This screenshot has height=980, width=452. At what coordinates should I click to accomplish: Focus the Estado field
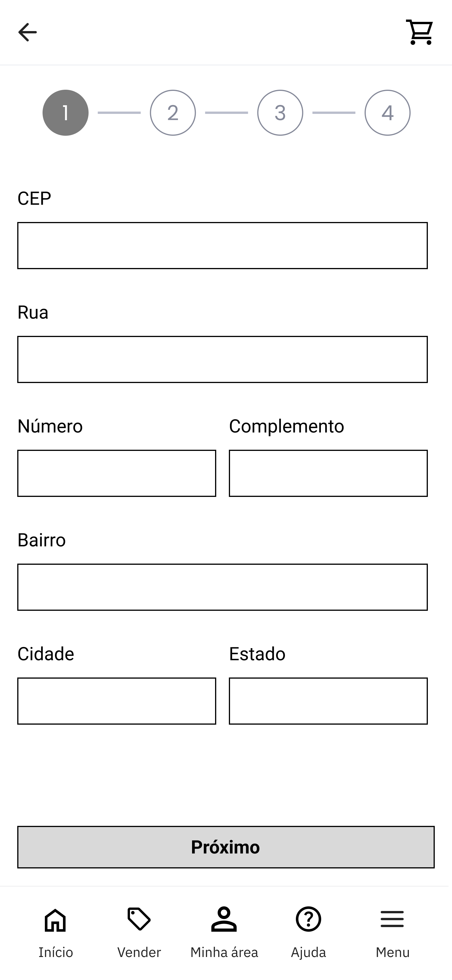tap(328, 701)
